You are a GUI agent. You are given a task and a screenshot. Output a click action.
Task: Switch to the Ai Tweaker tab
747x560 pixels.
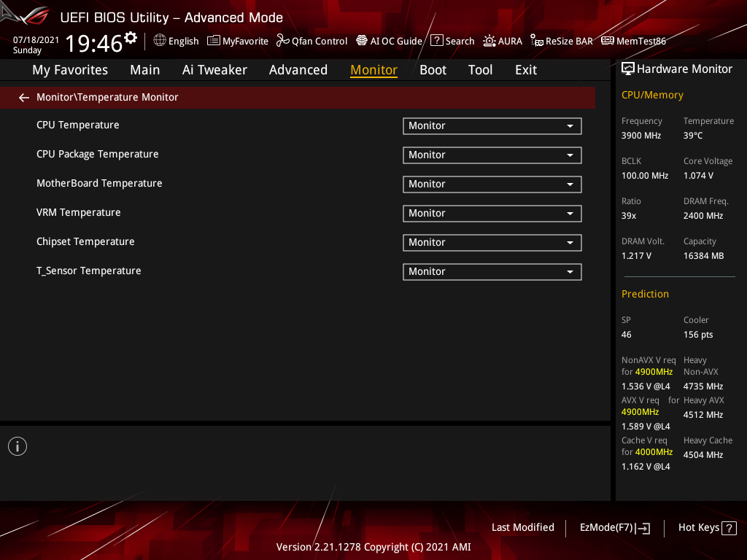214,69
